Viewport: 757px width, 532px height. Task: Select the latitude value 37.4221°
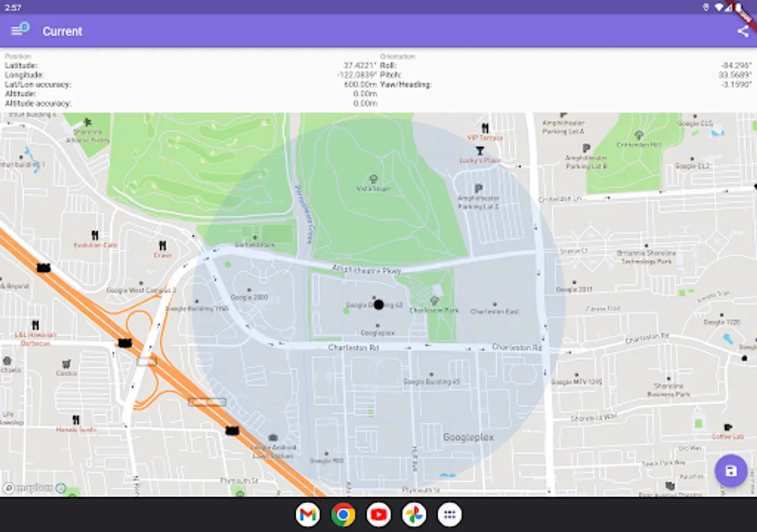pyautogui.click(x=360, y=66)
